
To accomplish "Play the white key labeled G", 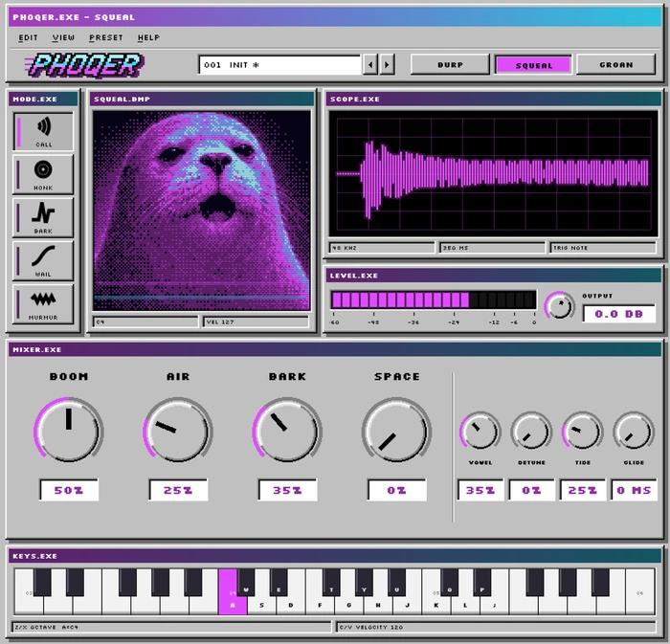I will [x=348, y=605].
